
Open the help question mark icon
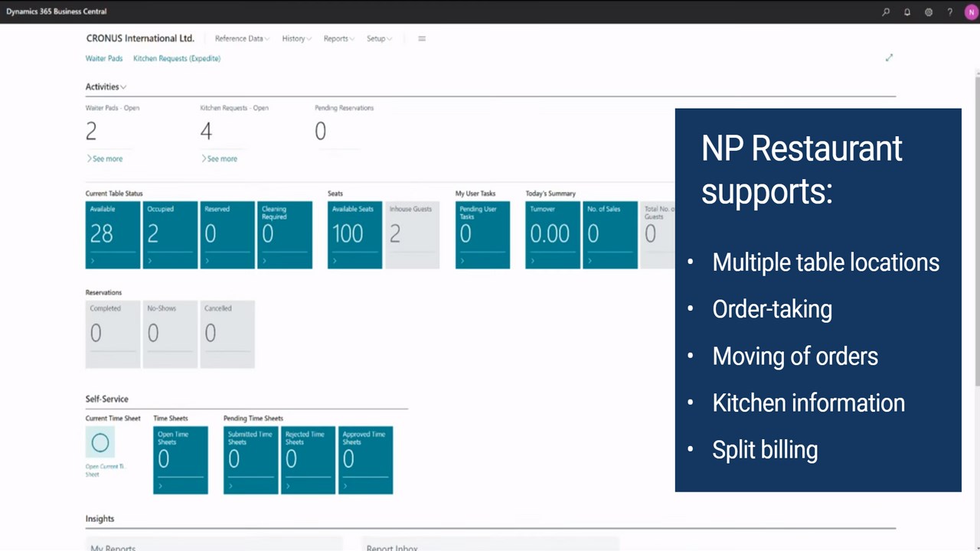click(x=950, y=12)
